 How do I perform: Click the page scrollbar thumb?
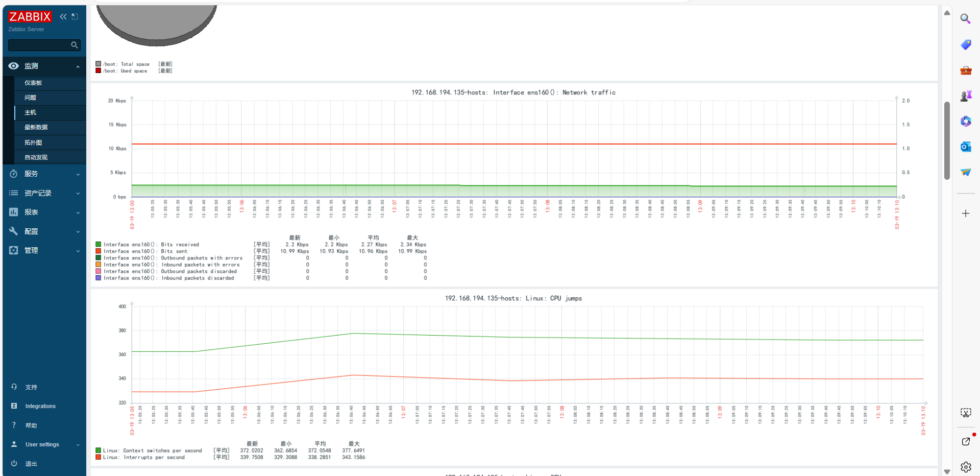(947, 140)
